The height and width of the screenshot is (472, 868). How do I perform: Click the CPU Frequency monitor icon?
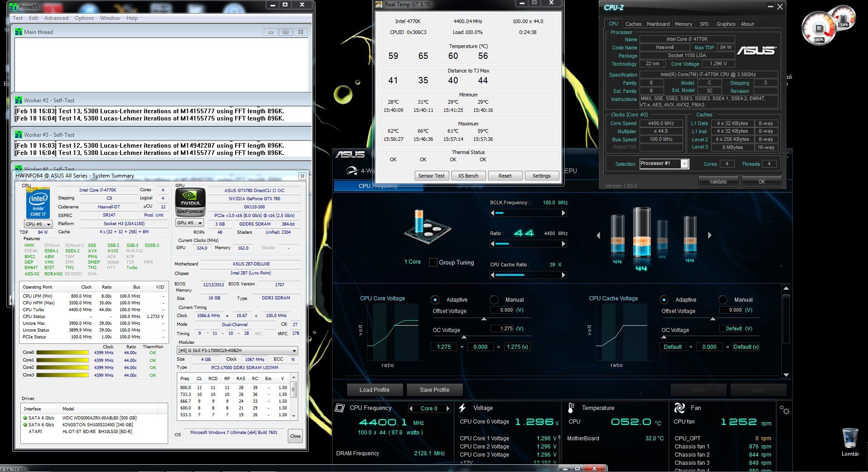point(339,408)
